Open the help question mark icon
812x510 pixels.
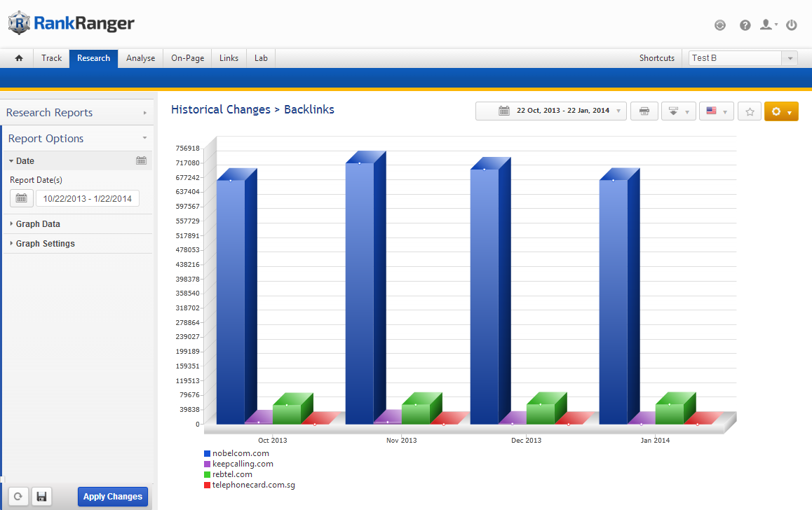coord(745,25)
